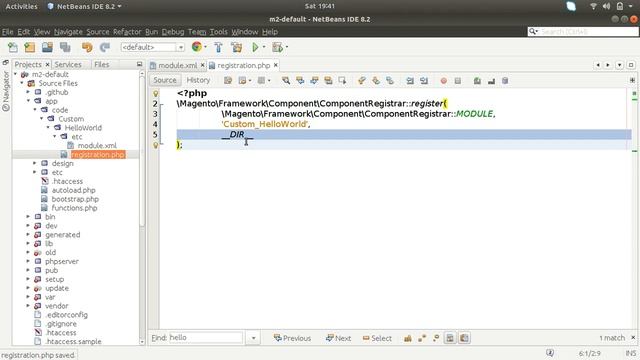Toggle Highlight Search editor icon
The height and width of the screenshot is (360, 640).
328,80
